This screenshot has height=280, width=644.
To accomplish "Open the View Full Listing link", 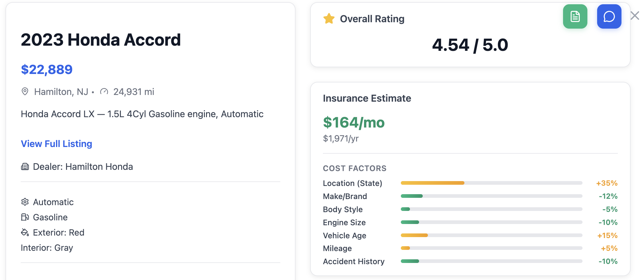I will pos(56,144).
